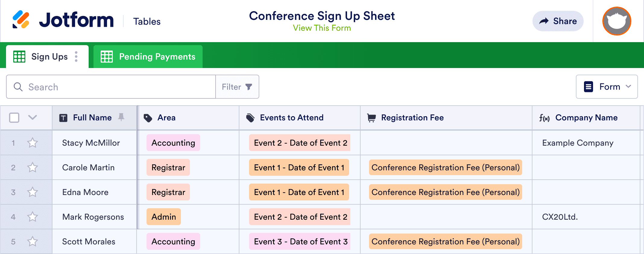Image resolution: width=644 pixels, height=254 pixels.
Task: Click the magnifier icon in search bar
Action: [18, 87]
